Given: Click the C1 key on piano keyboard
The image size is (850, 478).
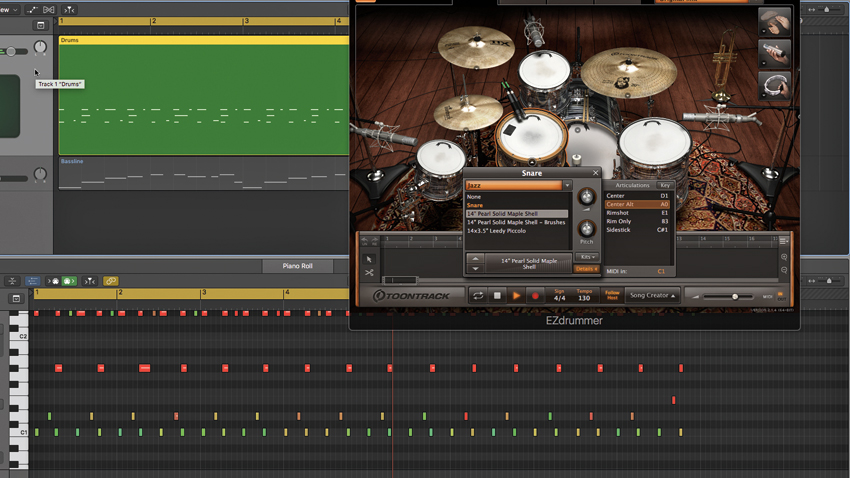Looking at the screenshot, I should [x=20, y=432].
